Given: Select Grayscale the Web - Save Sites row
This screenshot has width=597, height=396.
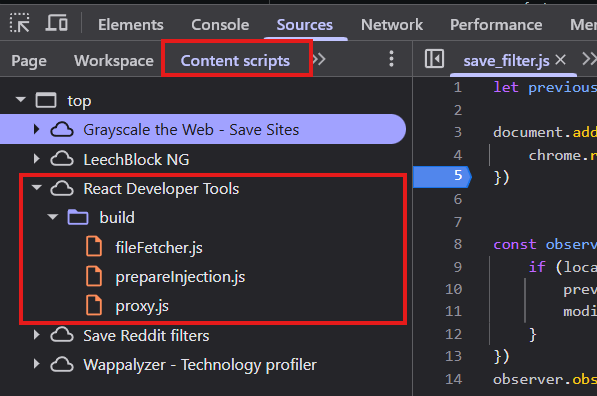Looking at the screenshot, I should click(x=203, y=129).
